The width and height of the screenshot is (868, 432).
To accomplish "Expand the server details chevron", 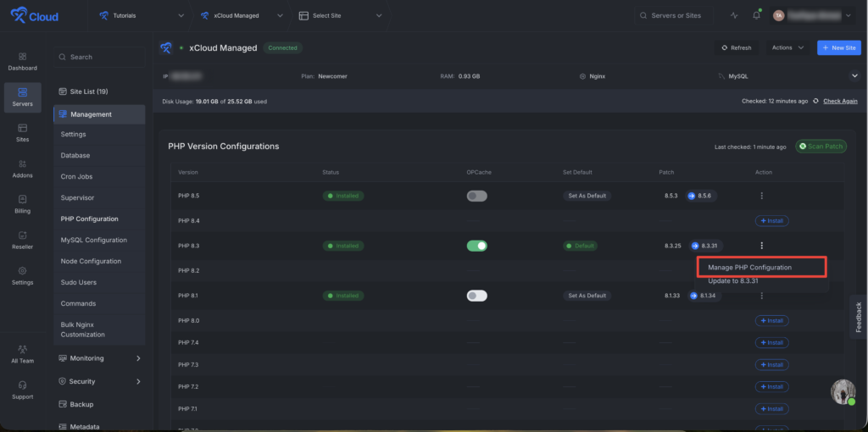I will 854,75.
